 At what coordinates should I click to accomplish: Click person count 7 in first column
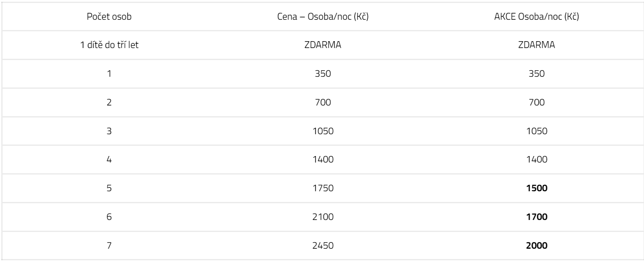[109, 245]
